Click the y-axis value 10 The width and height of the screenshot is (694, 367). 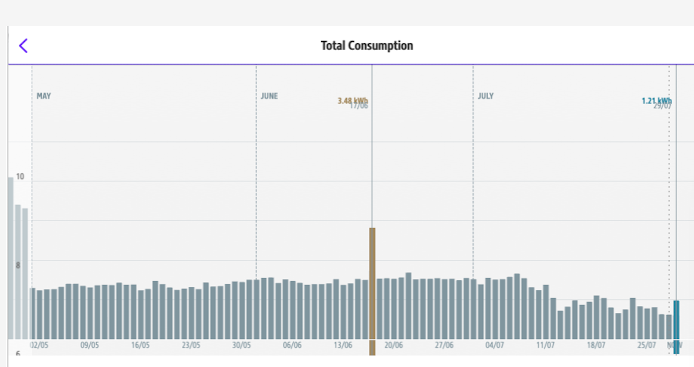(x=20, y=176)
